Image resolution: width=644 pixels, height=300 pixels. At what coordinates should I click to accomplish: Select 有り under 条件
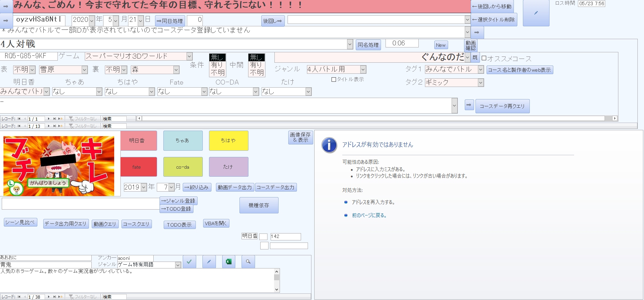coord(217,65)
